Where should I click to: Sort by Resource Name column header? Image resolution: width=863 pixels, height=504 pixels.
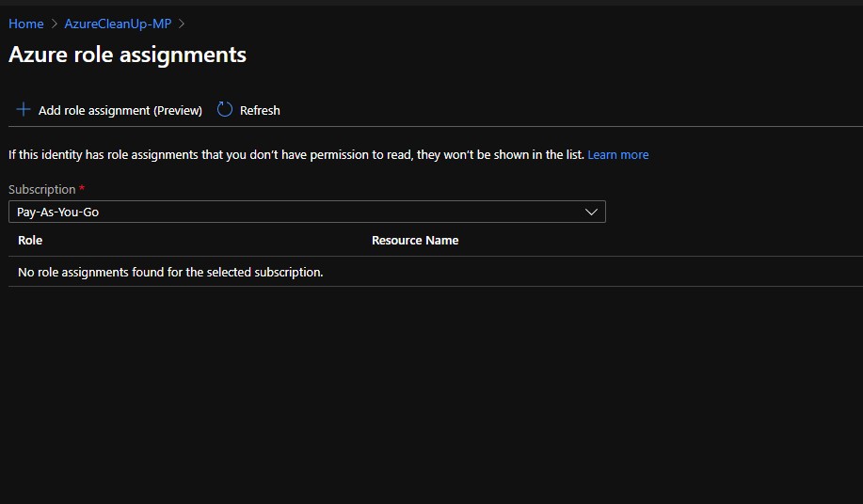(x=415, y=240)
